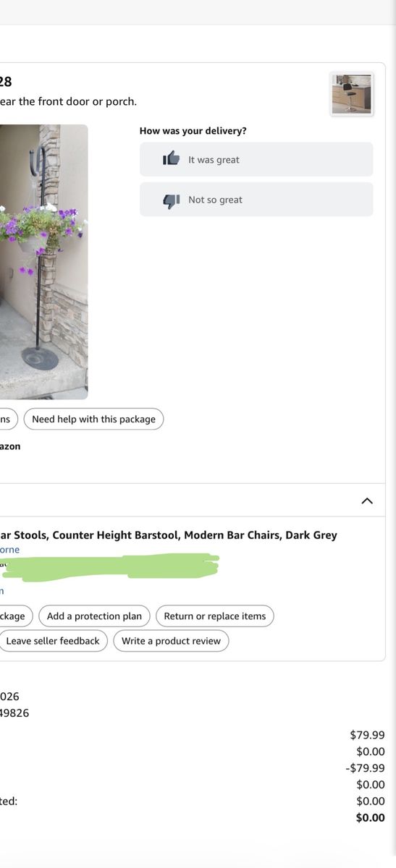The image size is (396, 868).
Task: Click the 'How was your delivery?' heading
Action: 193,131
